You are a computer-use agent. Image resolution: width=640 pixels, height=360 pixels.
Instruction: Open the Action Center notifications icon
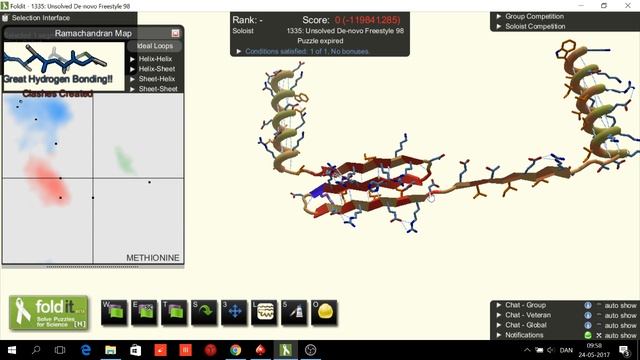(x=624, y=350)
